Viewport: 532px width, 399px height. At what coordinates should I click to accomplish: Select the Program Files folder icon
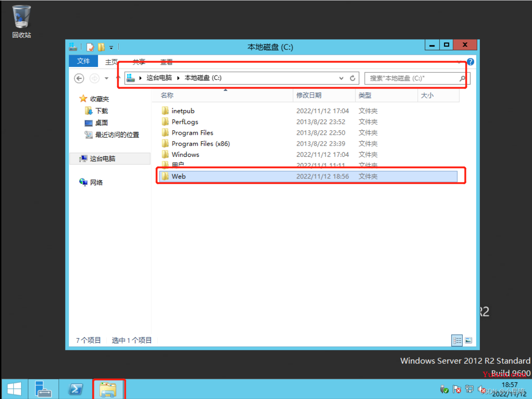[x=165, y=132]
